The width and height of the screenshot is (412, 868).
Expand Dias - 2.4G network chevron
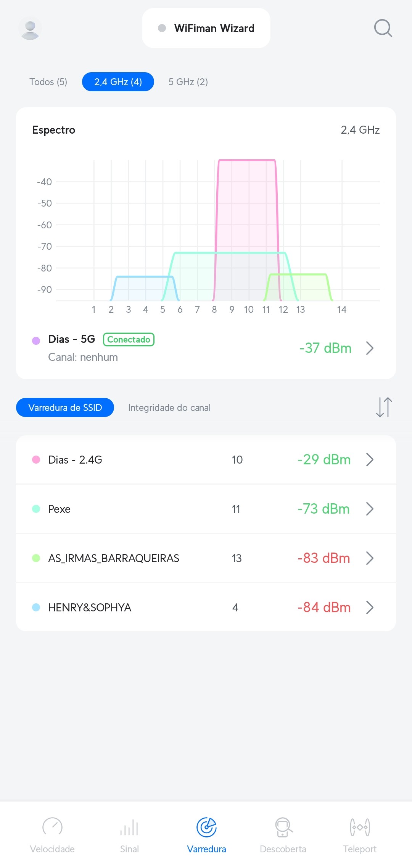(x=369, y=459)
